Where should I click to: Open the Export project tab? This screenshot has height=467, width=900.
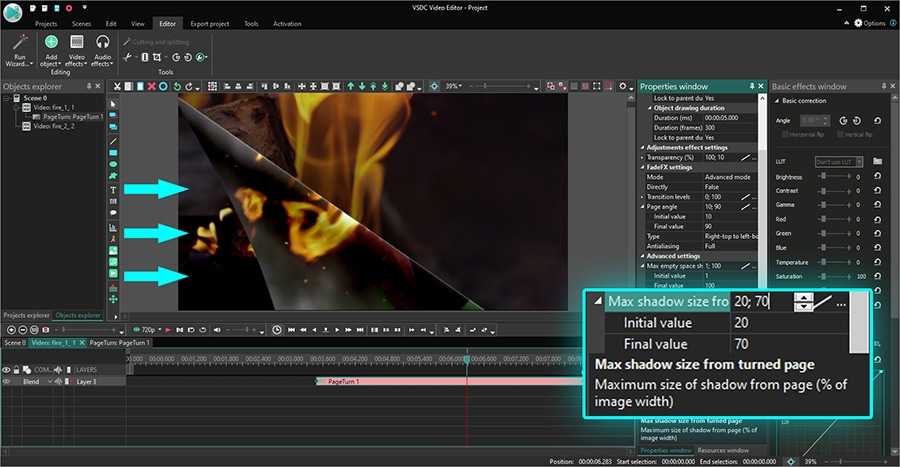(x=209, y=22)
